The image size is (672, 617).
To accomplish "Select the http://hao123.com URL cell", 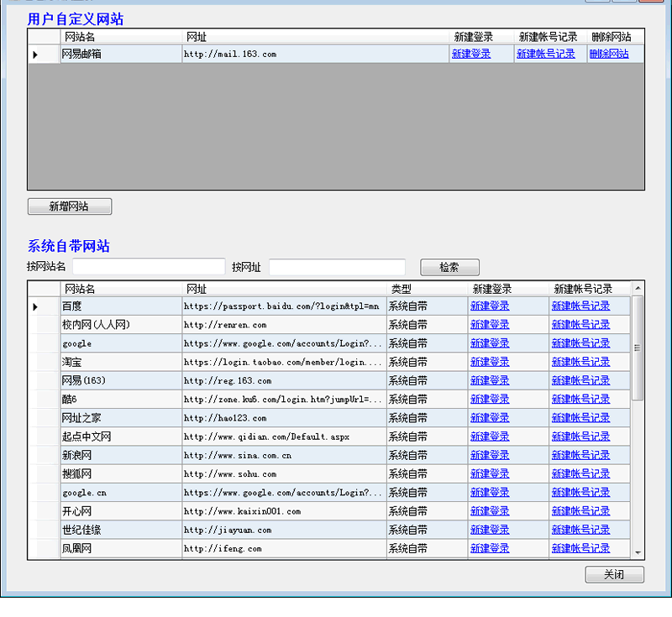I will [x=284, y=418].
